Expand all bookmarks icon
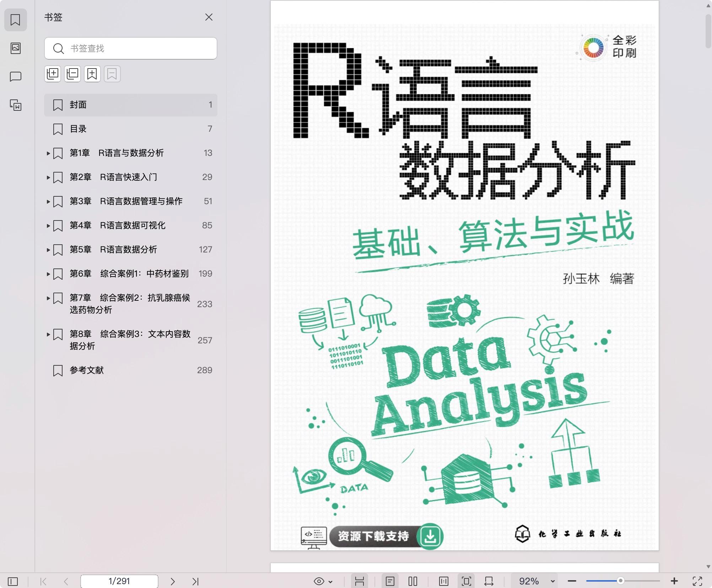Image resolution: width=712 pixels, height=588 pixels. tap(53, 74)
